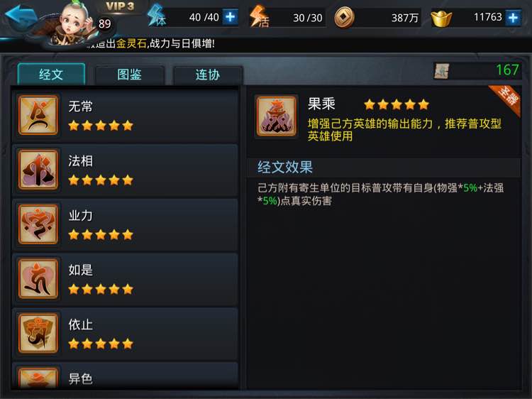This screenshot has height=399, width=532.
Task: Tap the 体 stamina lightning icon
Action: pos(157,16)
